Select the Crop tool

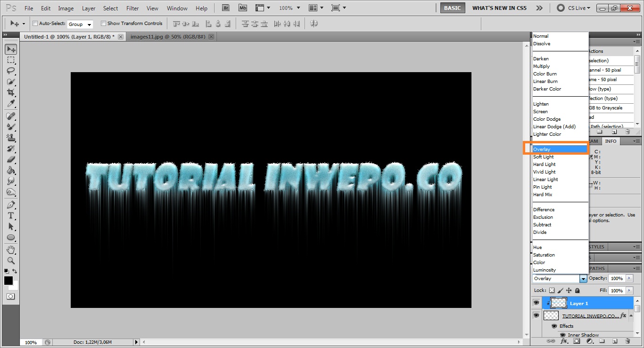[x=11, y=92]
